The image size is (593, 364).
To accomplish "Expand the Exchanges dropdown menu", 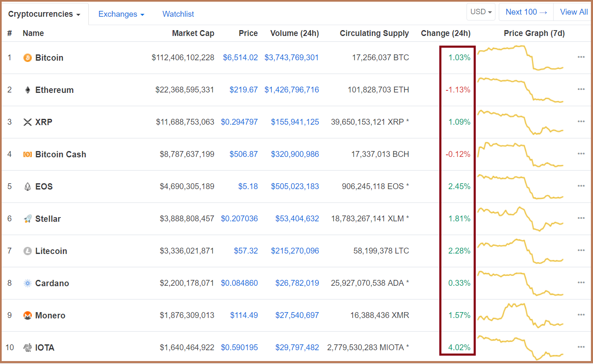I will click(121, 14).
